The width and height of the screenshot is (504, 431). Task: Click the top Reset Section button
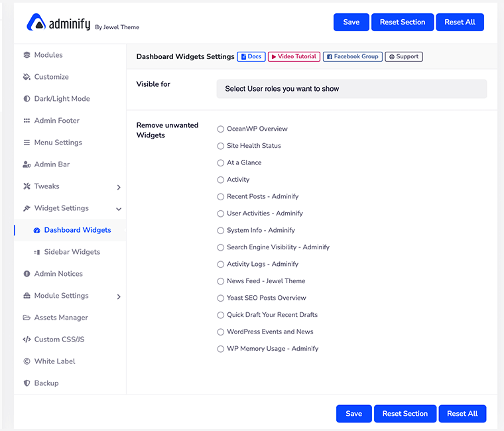coord(403,22)
